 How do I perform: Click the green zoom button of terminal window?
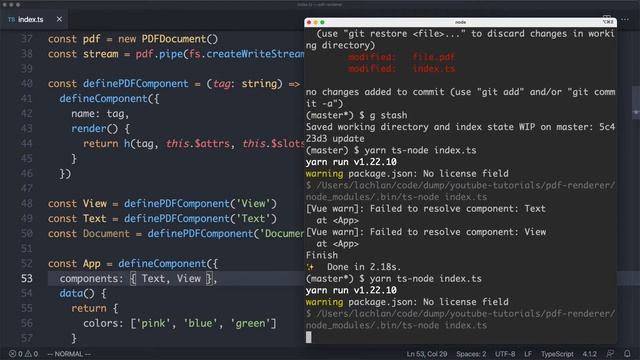click(322, 22)
